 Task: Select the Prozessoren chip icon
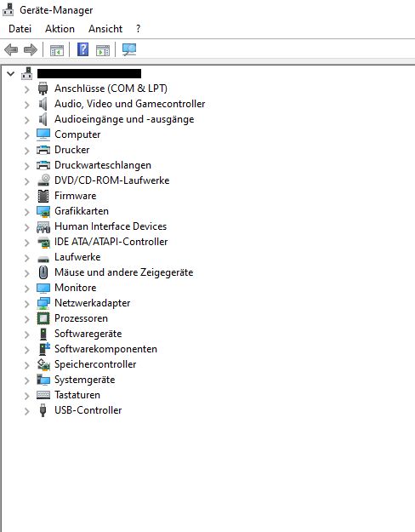43,318
